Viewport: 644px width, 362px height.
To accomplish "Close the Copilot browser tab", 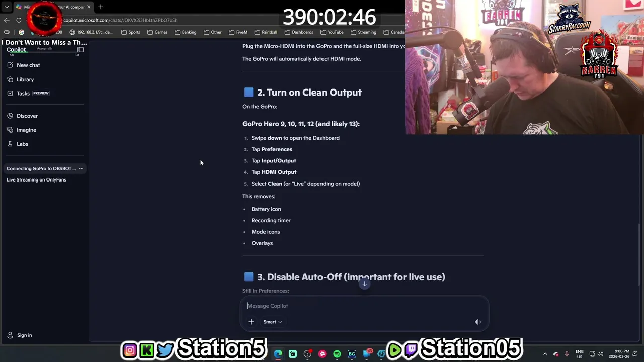I will coord(89,7).
